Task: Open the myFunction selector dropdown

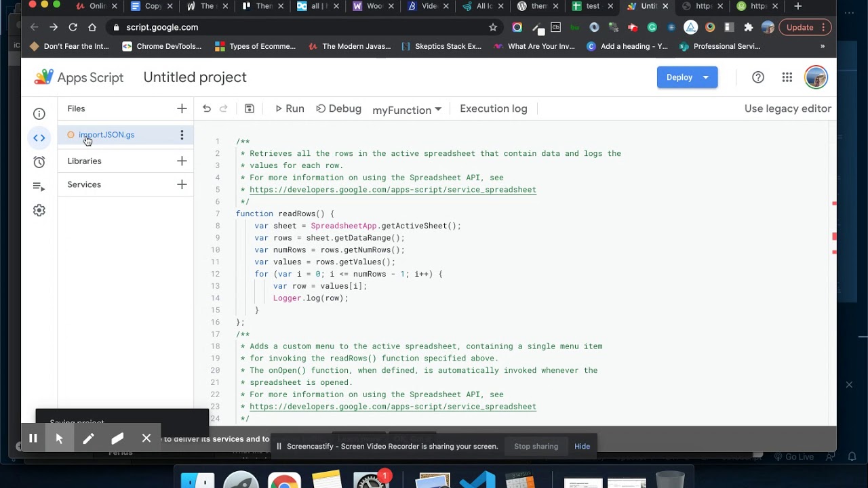Action: [x=406, y=110]
